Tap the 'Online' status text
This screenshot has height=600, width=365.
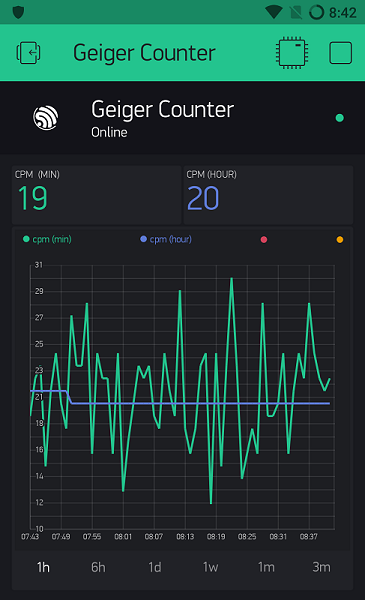pos(109,132)
